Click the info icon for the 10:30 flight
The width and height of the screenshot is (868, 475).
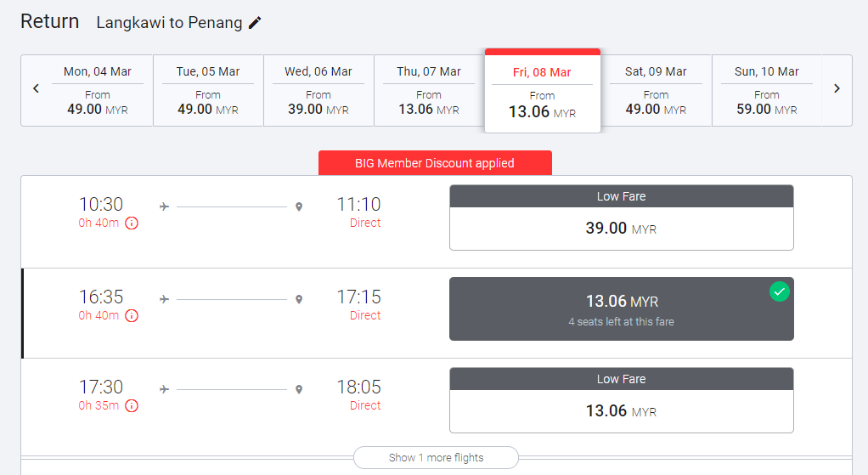[x=132, y=223]
